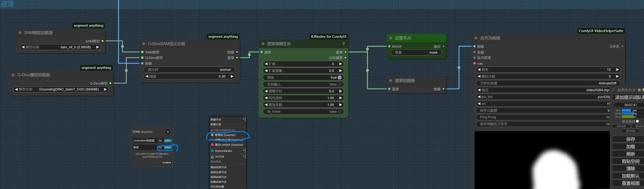Click the Go button for controlnet深度图
Image resolution: width=644 pixels, height=189 pixels.
(x=160, y=141)
